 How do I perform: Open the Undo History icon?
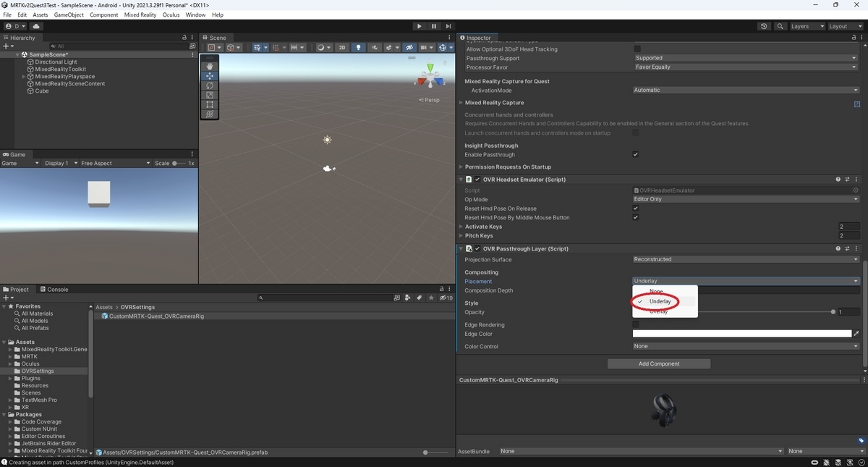(x=765, y=26)
